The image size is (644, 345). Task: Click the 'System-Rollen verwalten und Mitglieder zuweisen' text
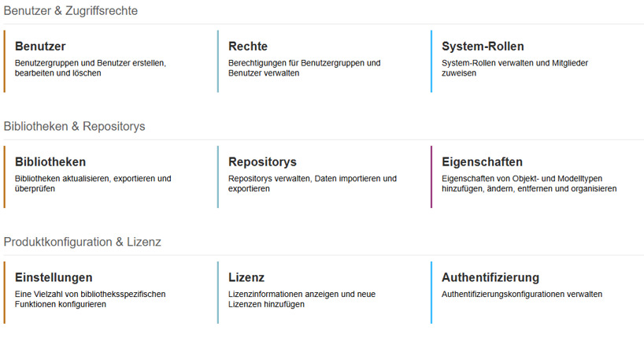pyautogui.click(x=515, y=68)
